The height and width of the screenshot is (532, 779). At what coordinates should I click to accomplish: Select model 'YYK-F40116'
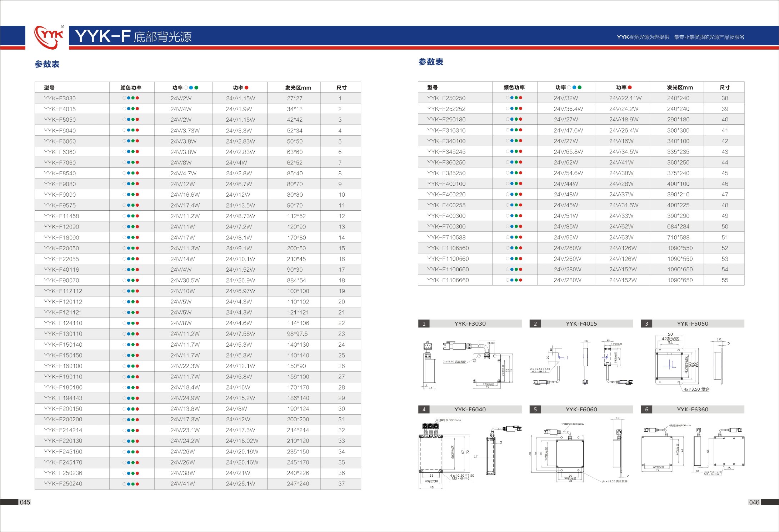61,270
